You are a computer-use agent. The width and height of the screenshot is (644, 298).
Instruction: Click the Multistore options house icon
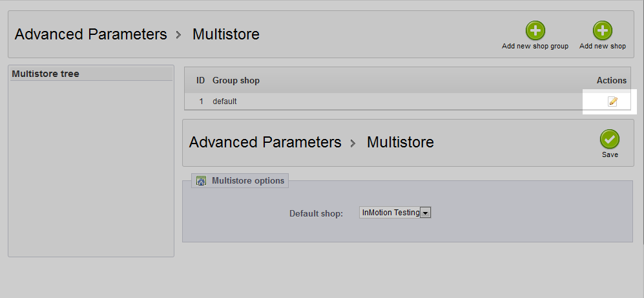[x=202, y=181]
